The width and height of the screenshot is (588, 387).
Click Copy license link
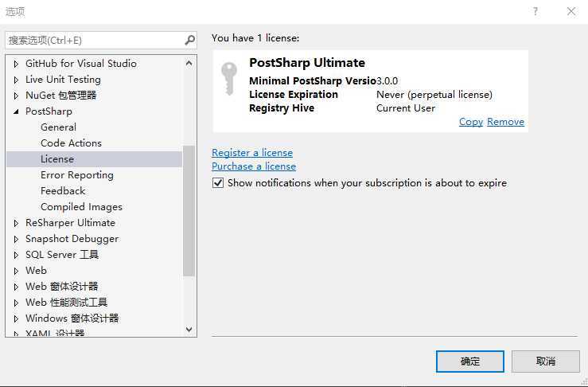click(x=471, y=122)
